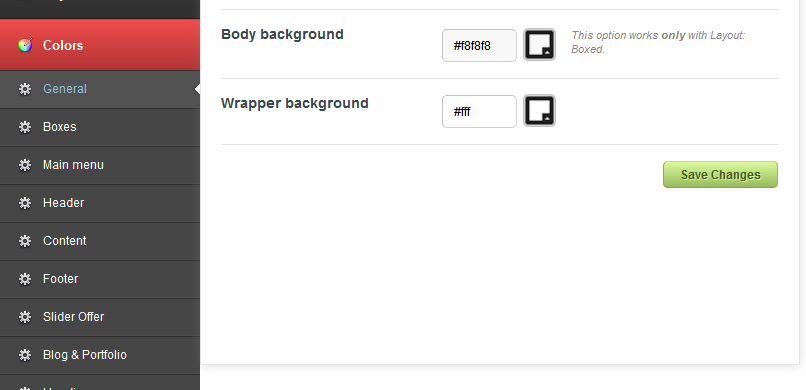Select the General submenu item

(x=100, y=89)
